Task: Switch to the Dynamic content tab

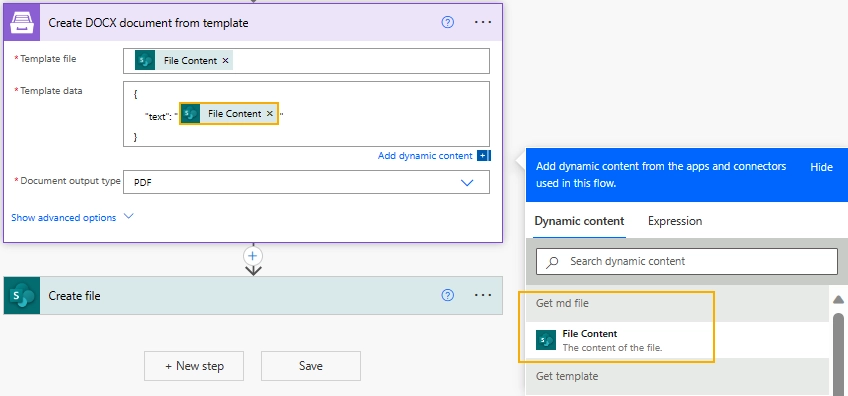Action: [579, 221]
